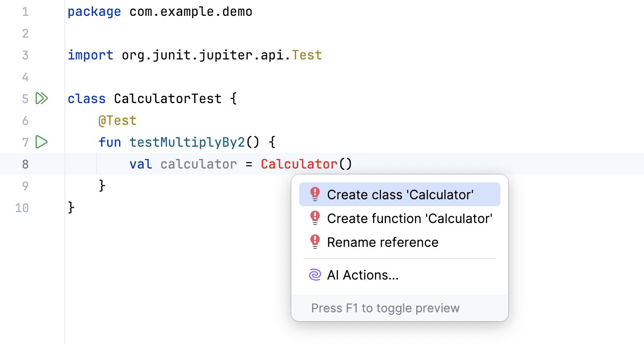The height and width of the screenshot is (344, 644).
Task: Click line number 8 in the gutter
Action: [25, 164]
